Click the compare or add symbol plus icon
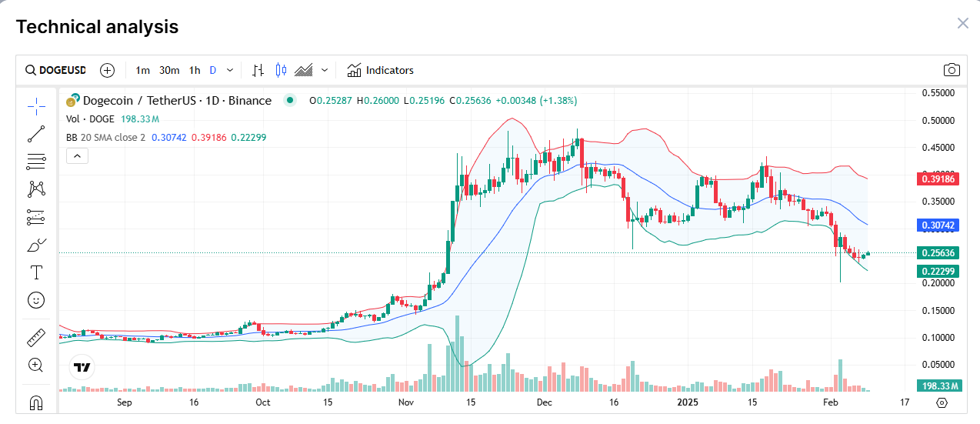 [108, 70]
